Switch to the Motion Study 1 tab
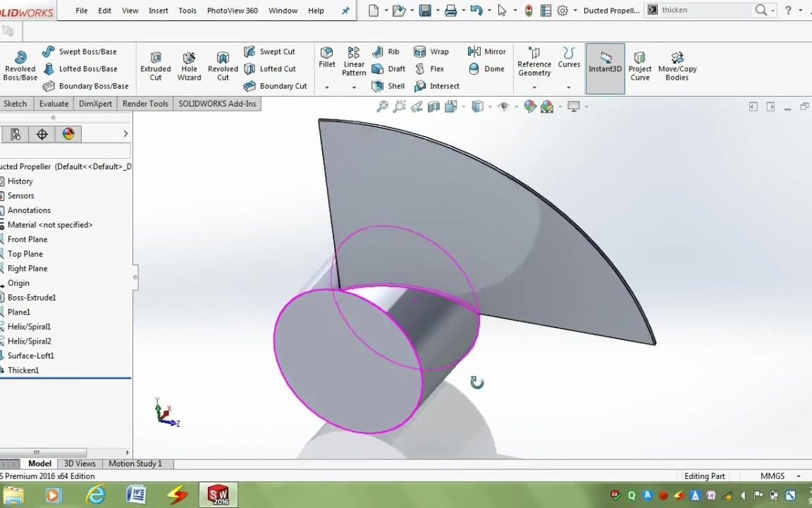The height and width of the screenshot is (508, 812). pos(135,464)
